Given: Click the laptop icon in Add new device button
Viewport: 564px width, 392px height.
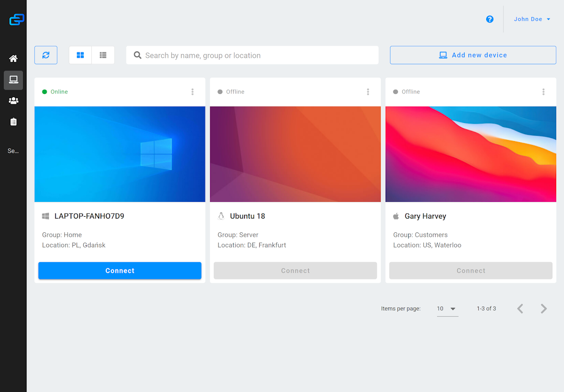Looking at the screenshot, I should click(443, 55).
